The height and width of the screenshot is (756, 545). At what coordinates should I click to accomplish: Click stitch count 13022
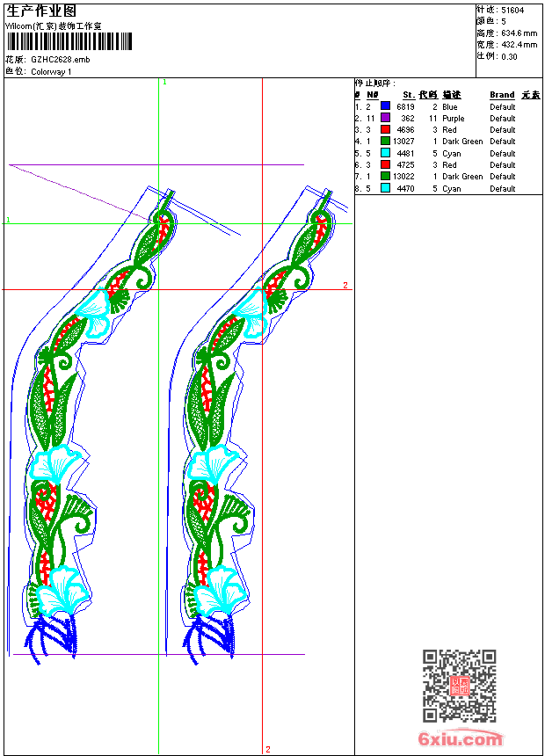click(403, 177)
